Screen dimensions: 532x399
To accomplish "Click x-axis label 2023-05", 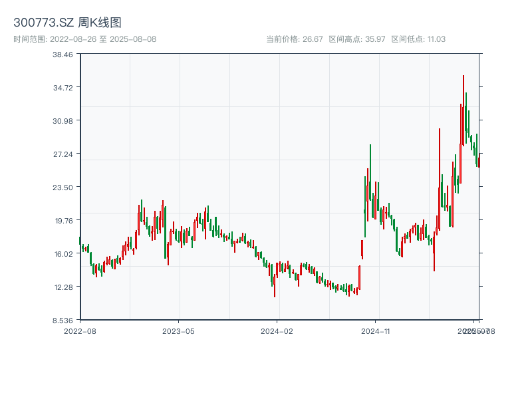I will (178, 331).
